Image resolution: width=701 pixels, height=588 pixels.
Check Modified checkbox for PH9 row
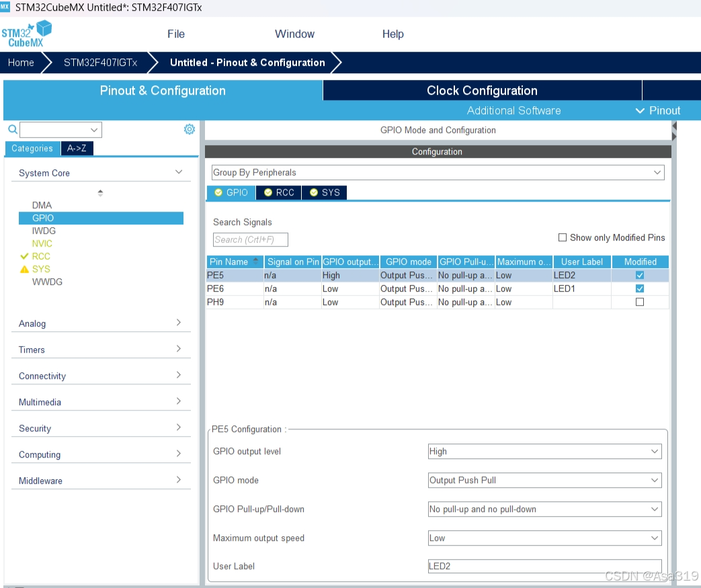coord(640,302)
